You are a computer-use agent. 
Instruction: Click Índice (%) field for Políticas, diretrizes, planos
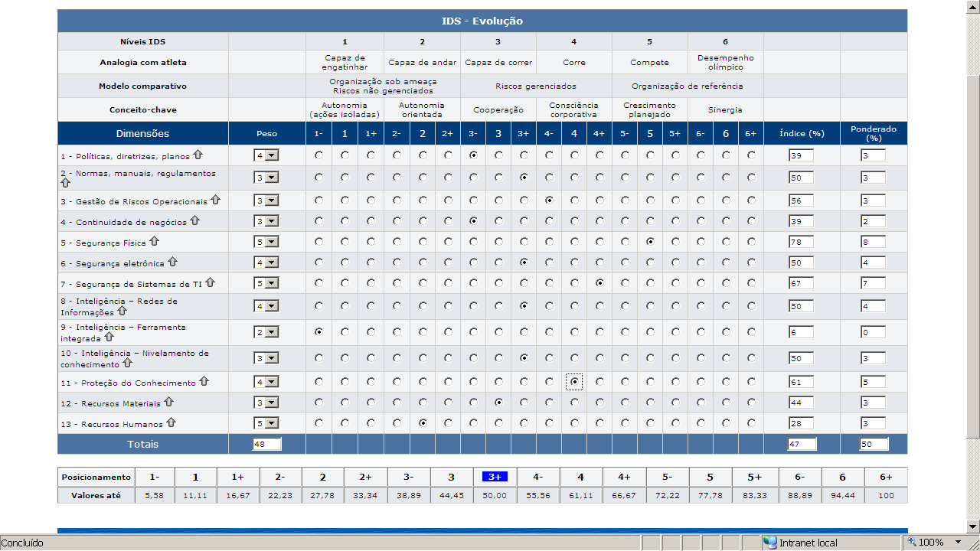pyautogui.click(x=801, y=156)
